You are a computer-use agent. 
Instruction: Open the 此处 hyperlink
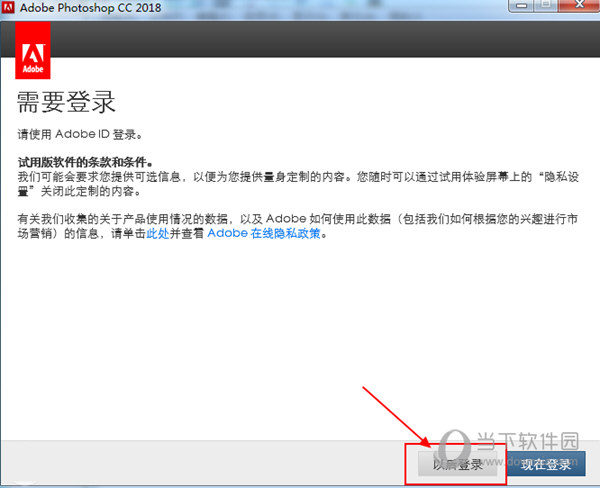pyautogui.click(x=158, y=233)
